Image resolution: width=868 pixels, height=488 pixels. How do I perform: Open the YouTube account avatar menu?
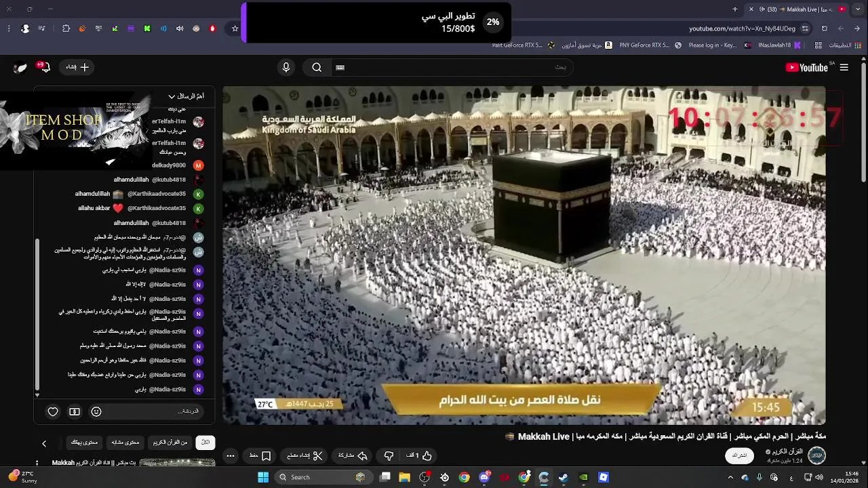pos(20,67)
